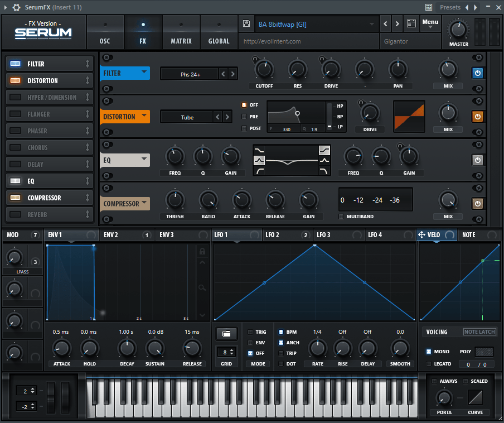This screenshot has width=504, height=423.
Task: Click the plugin settings gear icon
Action: tap(16, 7)
